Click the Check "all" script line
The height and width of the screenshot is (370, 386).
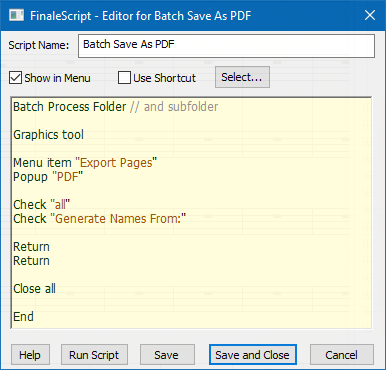click(x=42, y=205)
